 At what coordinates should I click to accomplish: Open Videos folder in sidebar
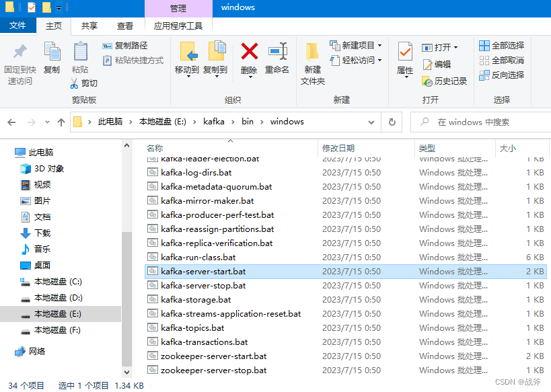[x=36, y=185]
